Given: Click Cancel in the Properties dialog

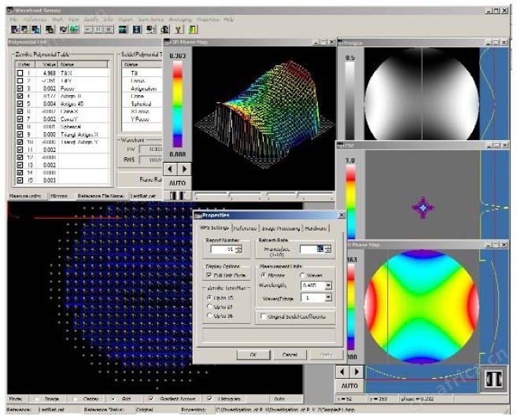Looking at the screenshot, I should pyautogui.click(x=290, y=355).
